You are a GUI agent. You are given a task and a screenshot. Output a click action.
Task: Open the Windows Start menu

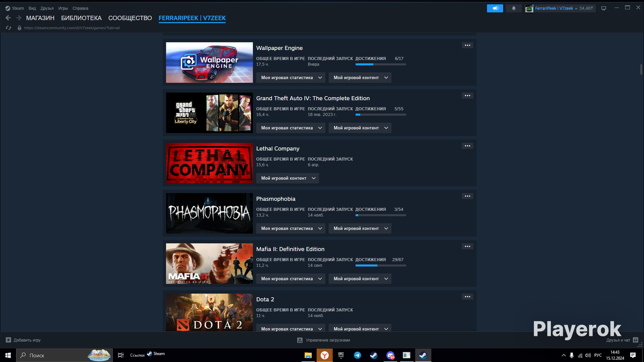pyautogui.click(x=8, y=355)
